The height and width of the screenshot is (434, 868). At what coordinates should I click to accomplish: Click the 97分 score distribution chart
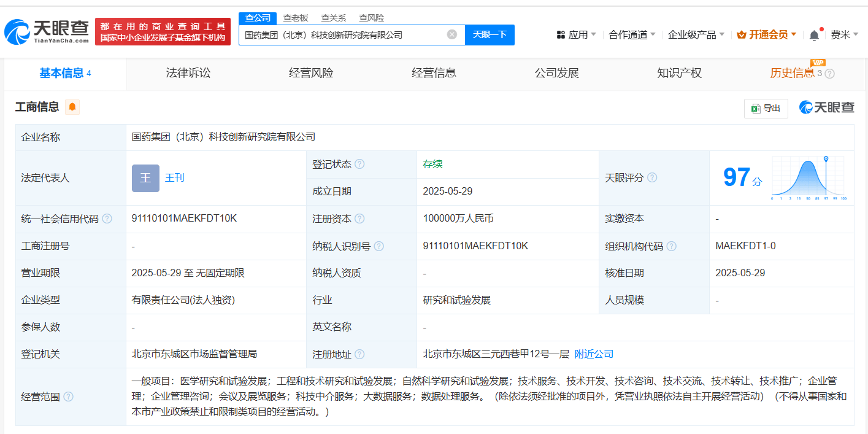[808, 178]
